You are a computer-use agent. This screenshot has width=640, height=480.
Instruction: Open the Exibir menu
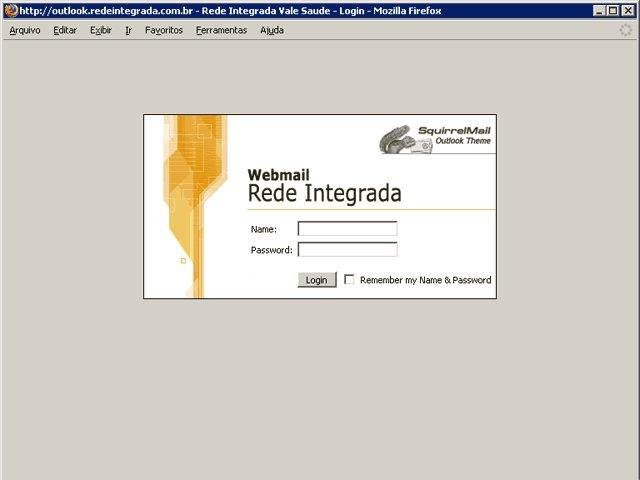pos(100,30)
